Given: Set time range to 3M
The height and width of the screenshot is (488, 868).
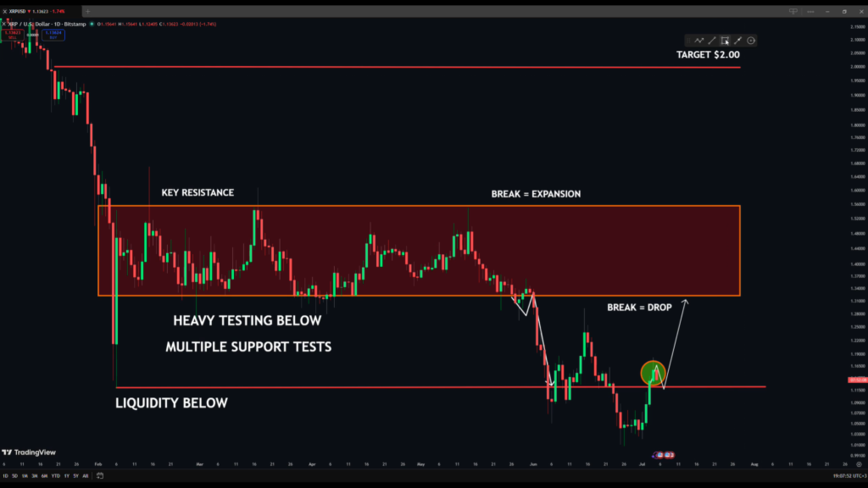Looking at the screenshot, I should coord(34,476).
